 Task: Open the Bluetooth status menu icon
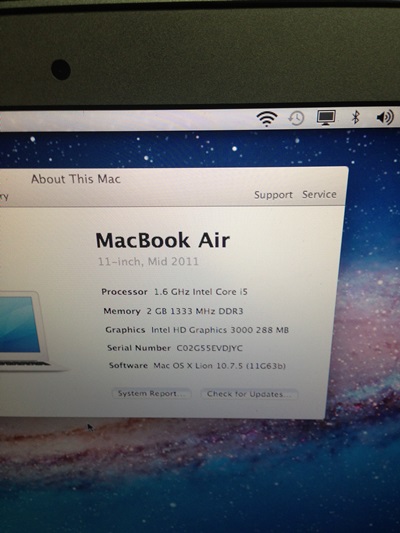pos(355,117)
